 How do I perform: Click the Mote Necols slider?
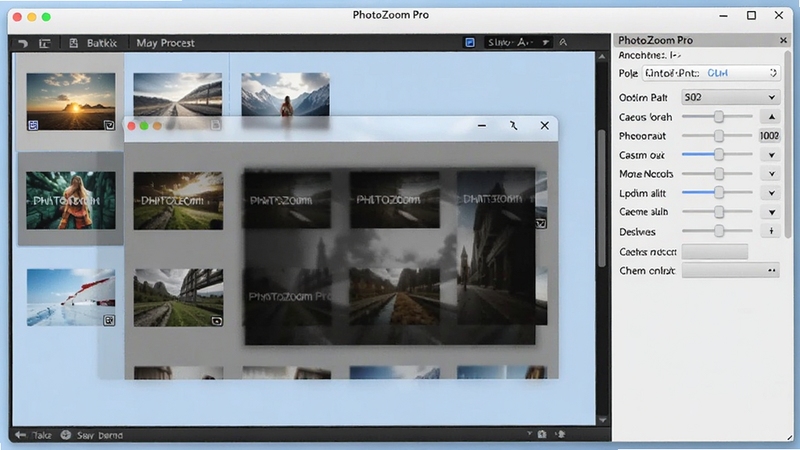pos(717,174)
